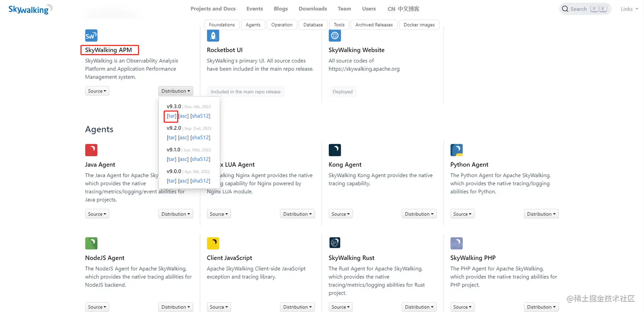644x312 pixels.
Task: Open Source dropdown under Kong Agent
Action: coord(341,214)
